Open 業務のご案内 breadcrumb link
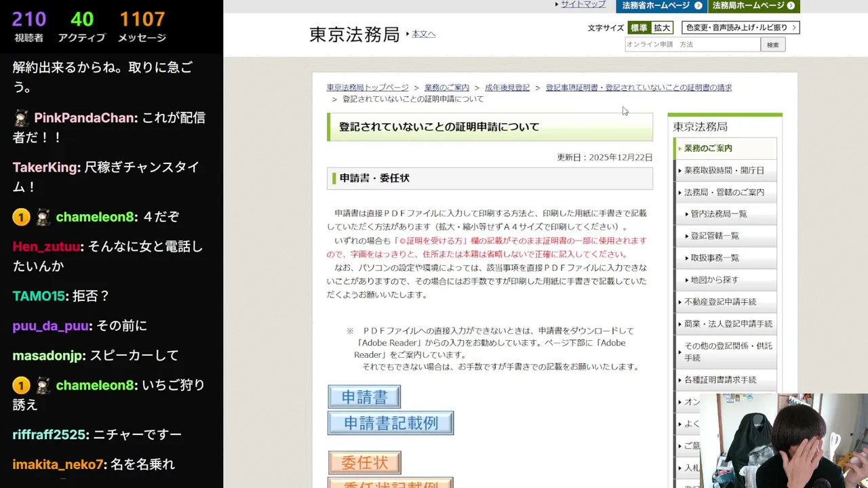The image size is (868, 488). point(447,87)
